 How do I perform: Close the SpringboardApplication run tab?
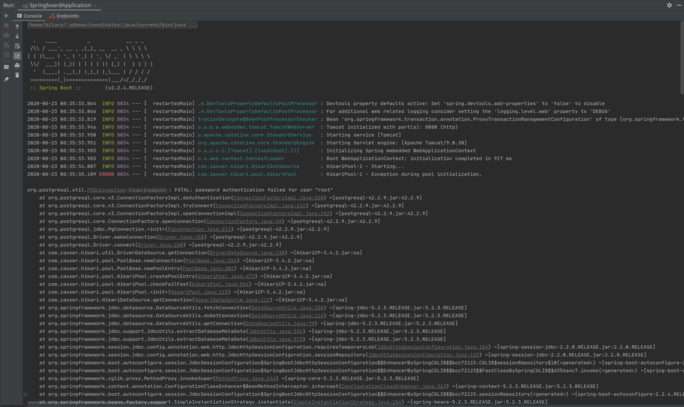pyautogui.click(x=96, y=6)
